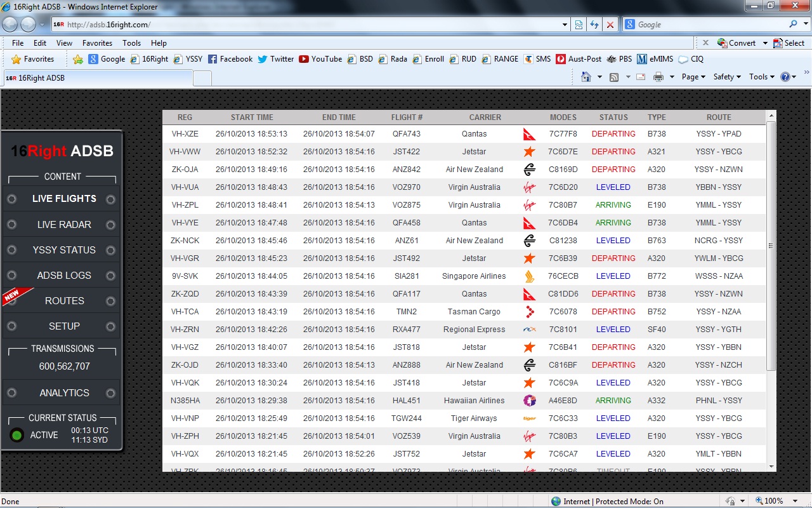Click the Twitter favorites bar link
The width and height of the screenshot is (812, 508).
[275, 59]
